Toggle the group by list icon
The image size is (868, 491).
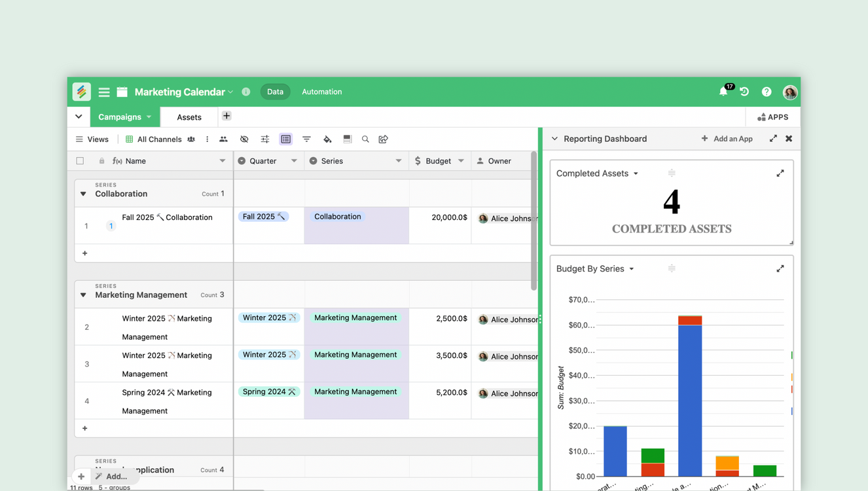pos(286,139)
